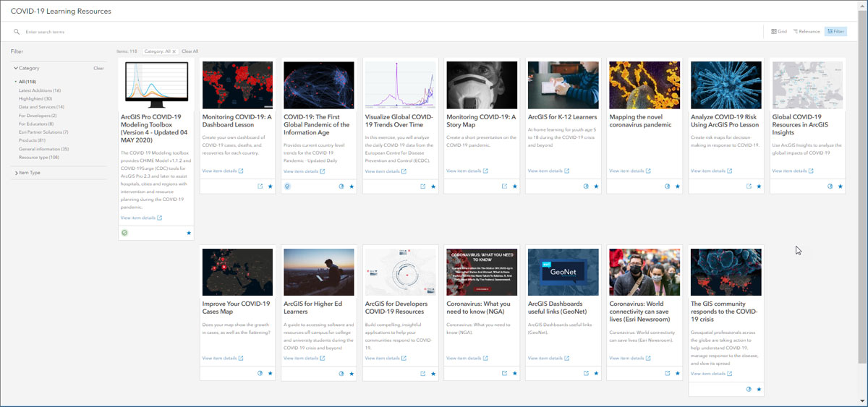Click the badge icon on the First Global Pandemic card
Viewport: 868px width, 407px height.
click(287, 186)
